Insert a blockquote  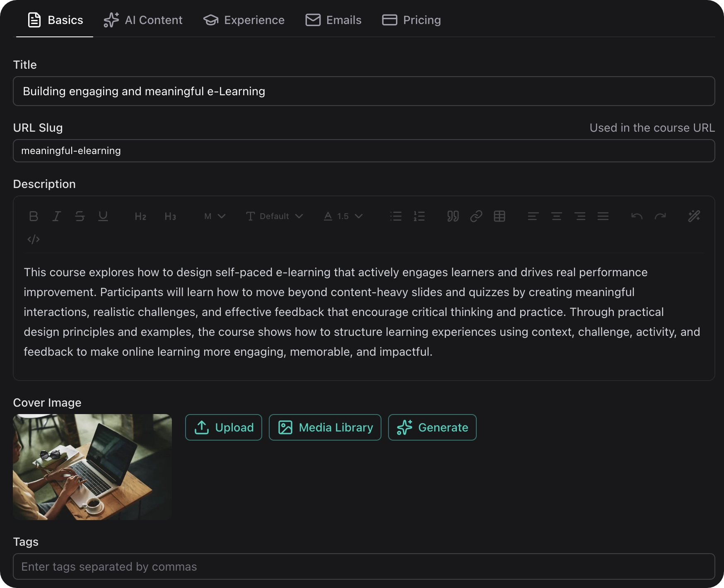(x=453, y=216)
